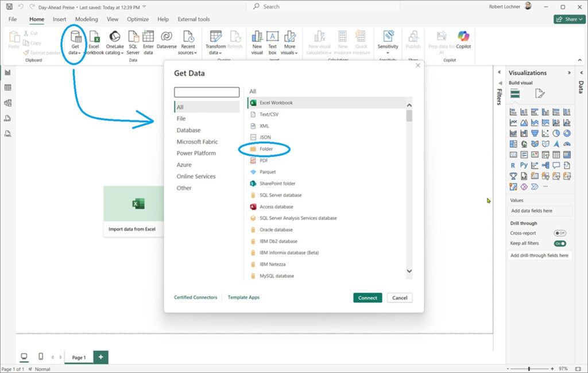This screenshot has width=588, height=373.
Task: Click the Cancel button
Action: (x=400, y=298)
